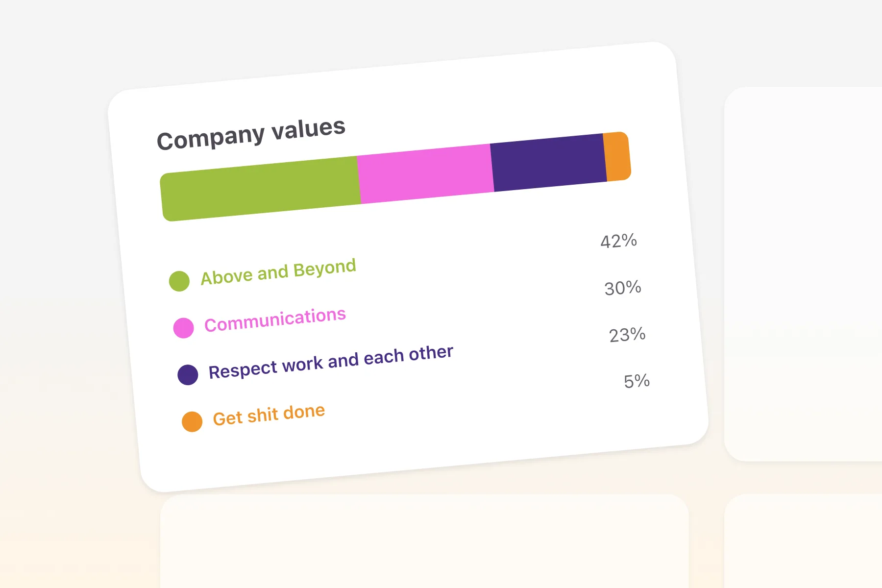Click the Communications label

(x=275, y=319)
